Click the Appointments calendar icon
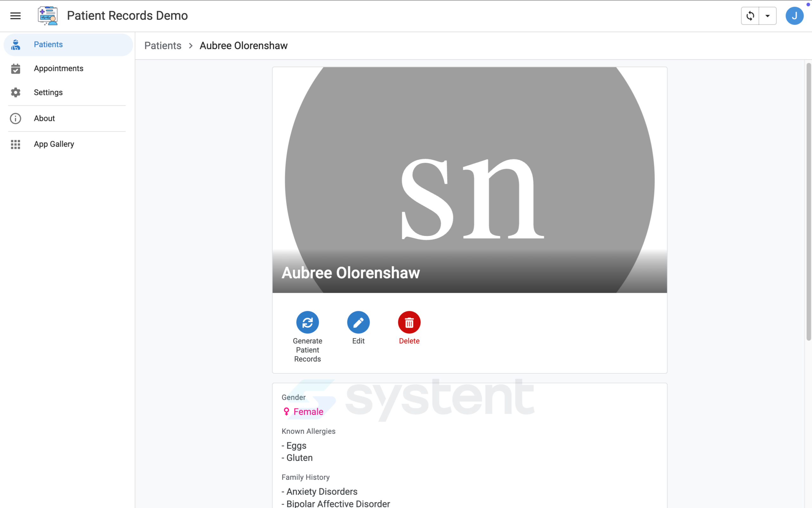Viewport: 812px width, 508px height. pyautogui.click(x=16, y=69)
